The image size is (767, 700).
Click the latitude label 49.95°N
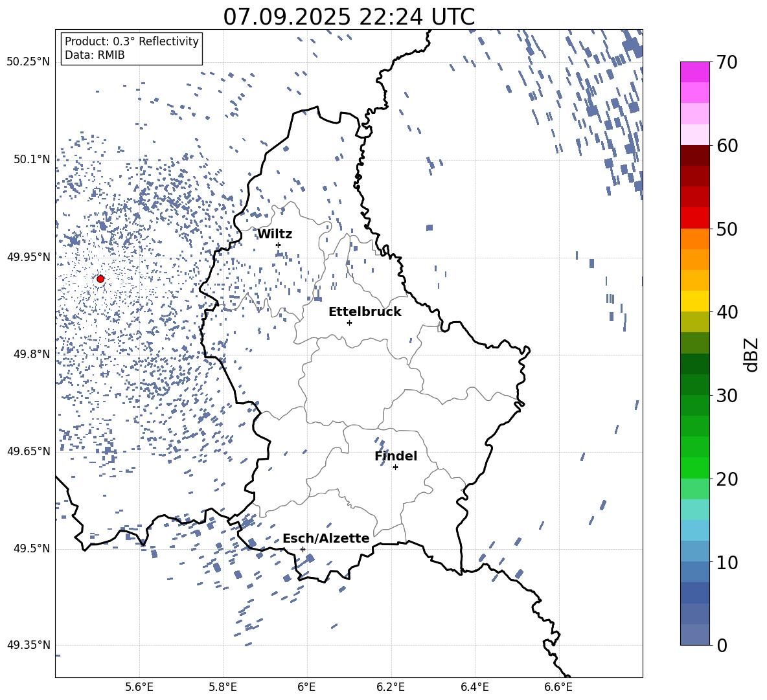tap(29, 257)
